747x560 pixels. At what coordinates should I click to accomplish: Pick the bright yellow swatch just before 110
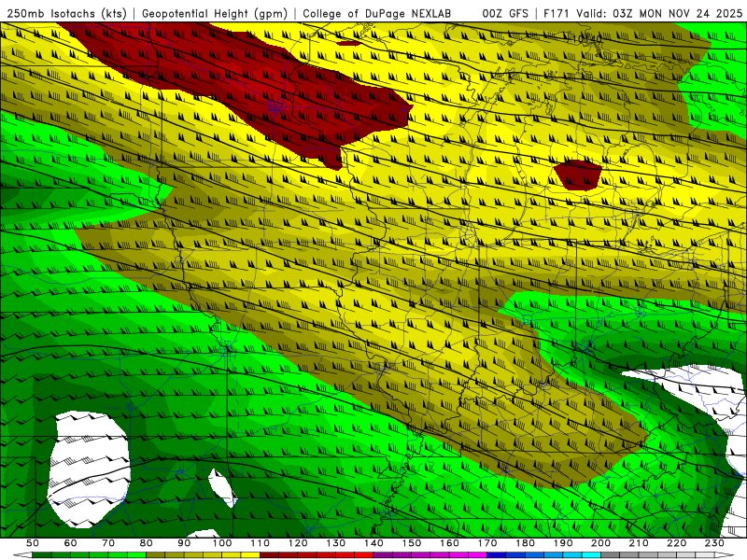pos(250,555)
